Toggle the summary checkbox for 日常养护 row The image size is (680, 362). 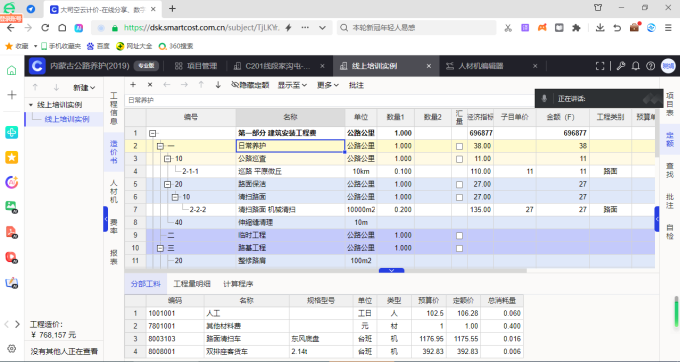[x=459, y=147]
